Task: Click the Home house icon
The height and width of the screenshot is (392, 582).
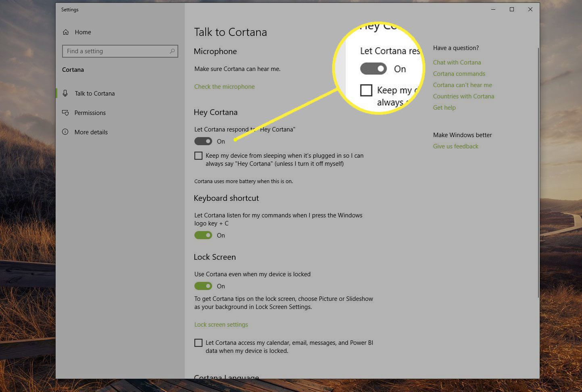Action: (66, 32)
